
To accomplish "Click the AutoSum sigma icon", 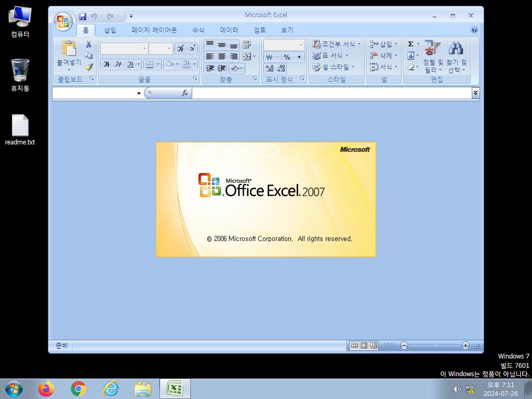I will coord(410,44).
